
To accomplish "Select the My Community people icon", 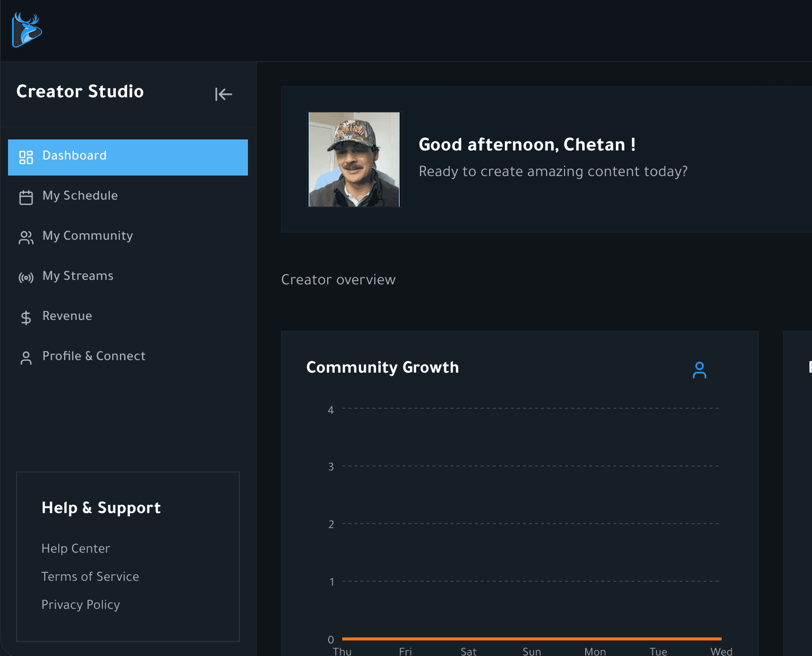I will (x=26, y=237).
